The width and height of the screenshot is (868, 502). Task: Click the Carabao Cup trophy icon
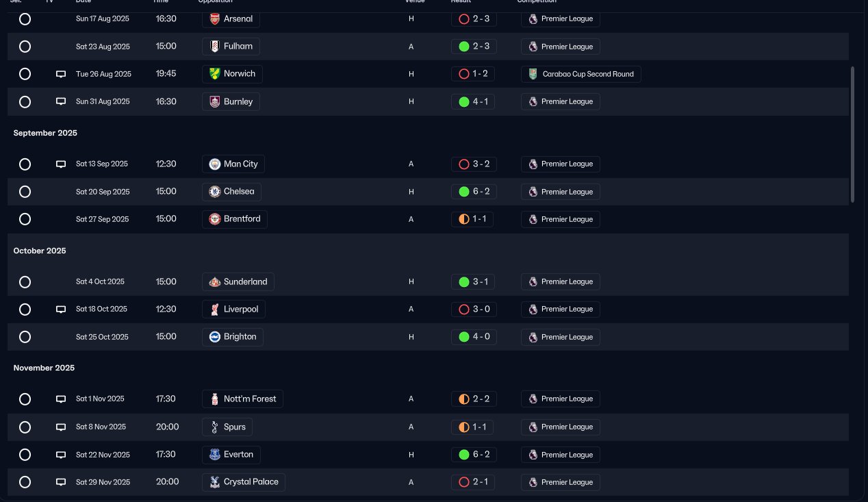pyautogui.click(x=533, y=74)
